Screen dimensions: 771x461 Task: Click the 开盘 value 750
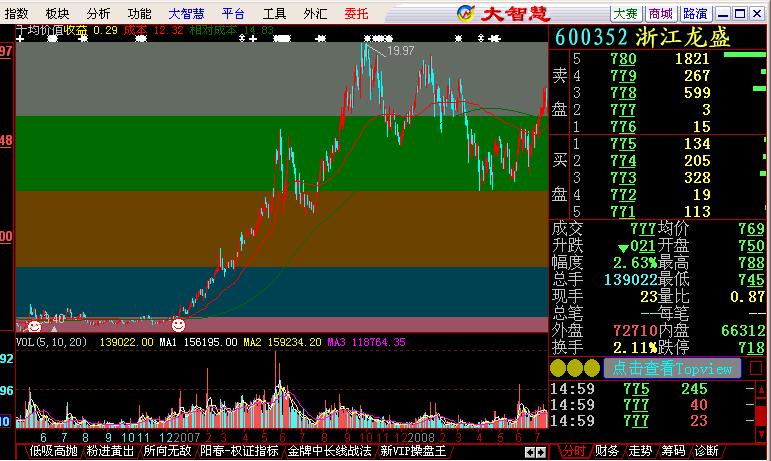pyautogui.click(x=751, y=245)
